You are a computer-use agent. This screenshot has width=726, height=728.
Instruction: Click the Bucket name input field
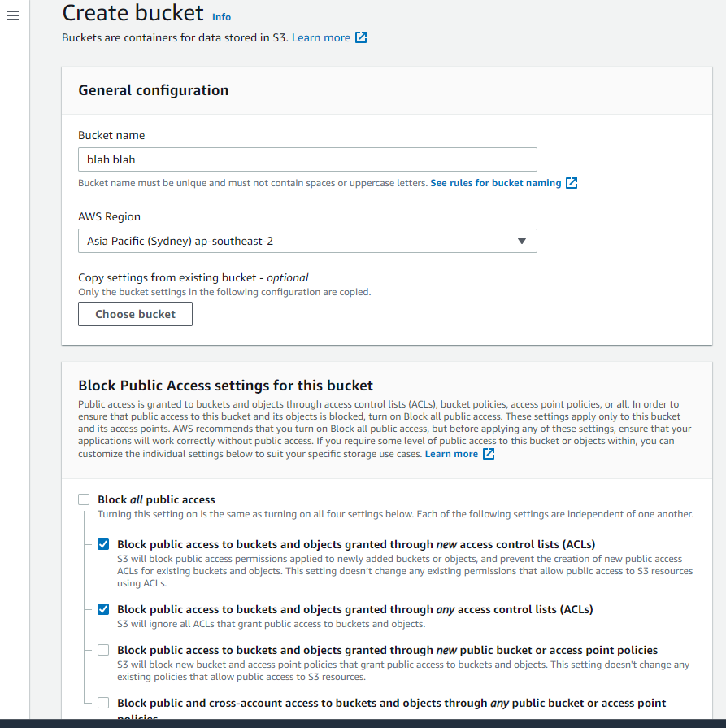pos(307,159)
